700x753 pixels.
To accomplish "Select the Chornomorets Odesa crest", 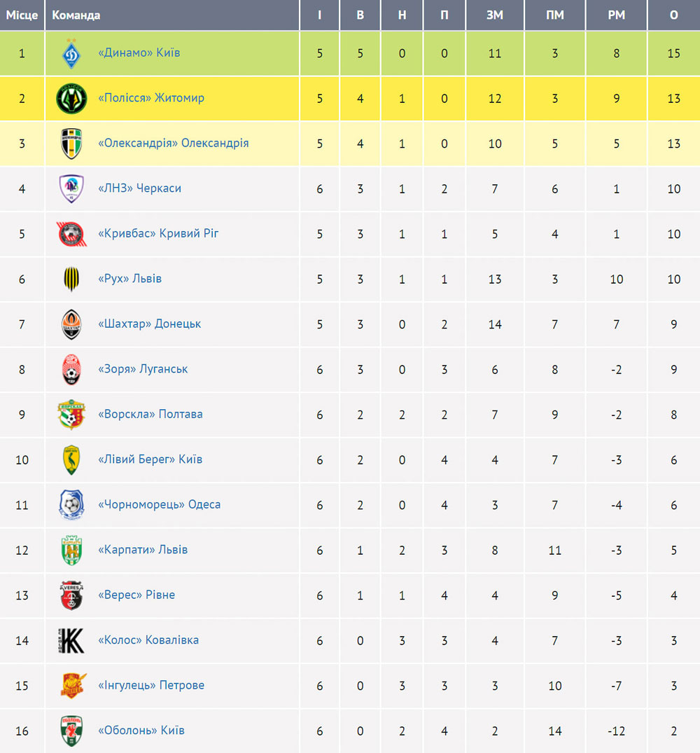I will [71, 505].
